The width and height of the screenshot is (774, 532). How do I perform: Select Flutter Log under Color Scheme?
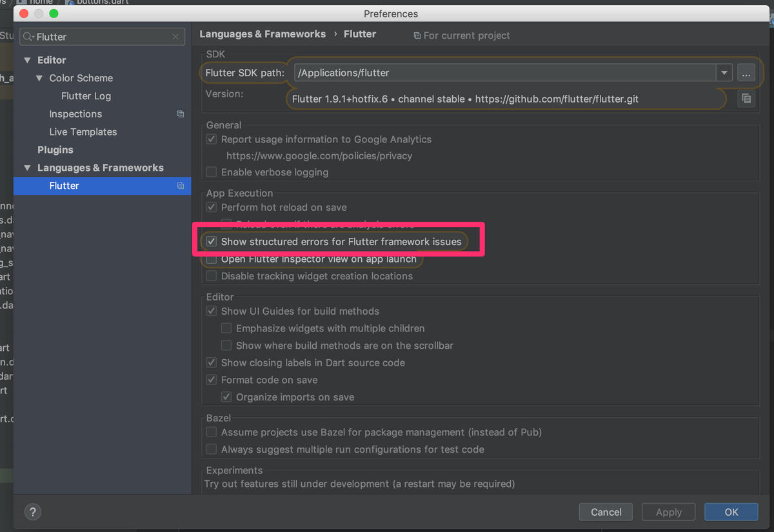tap(86, 96)
